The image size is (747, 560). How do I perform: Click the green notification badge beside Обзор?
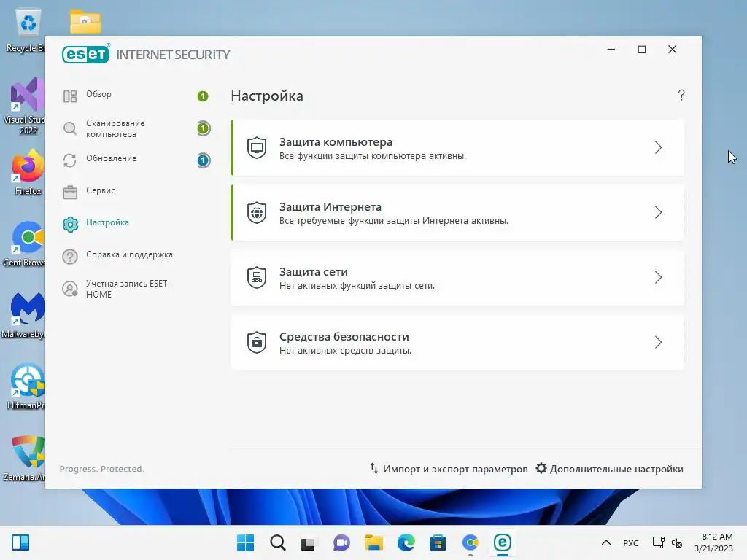[x=203, y=96]
